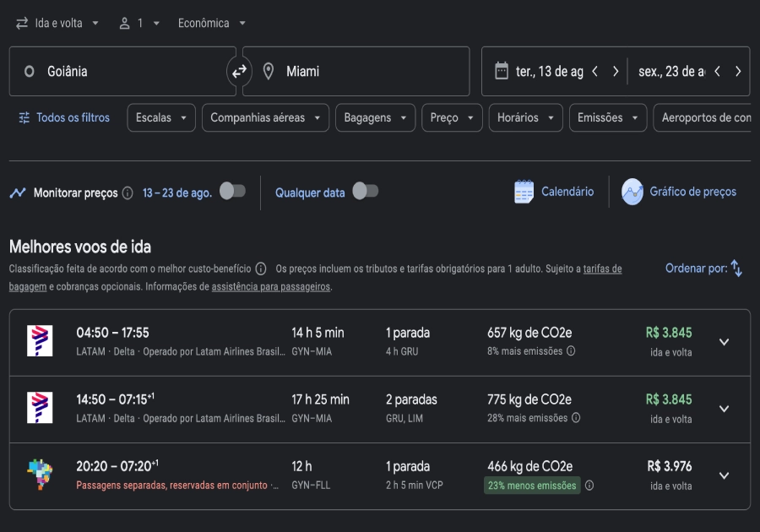Open the Ida e volta trip type dropdown

point(57,24)
